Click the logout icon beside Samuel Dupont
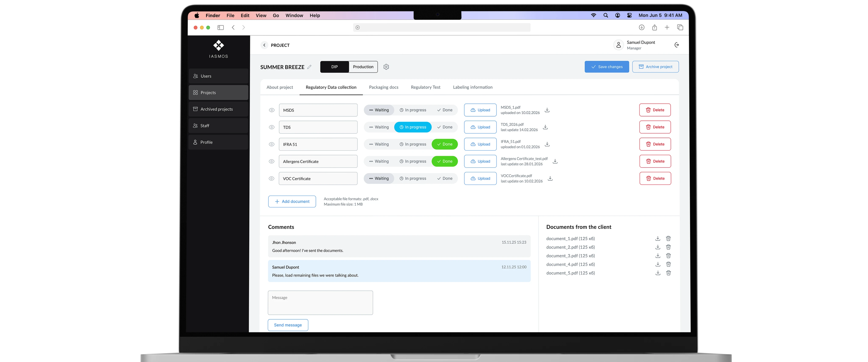 tap(676, 45)
